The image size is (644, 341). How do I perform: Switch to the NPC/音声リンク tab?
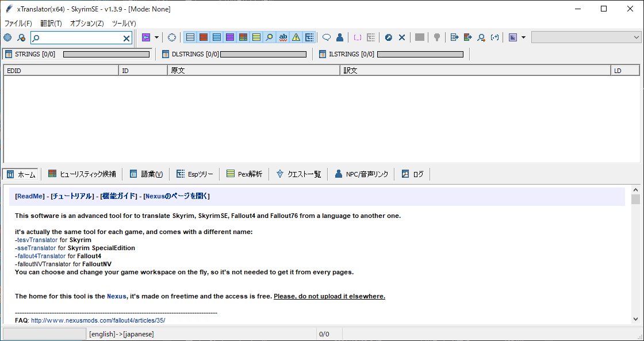pyautogui.click(x=362, y=174)
